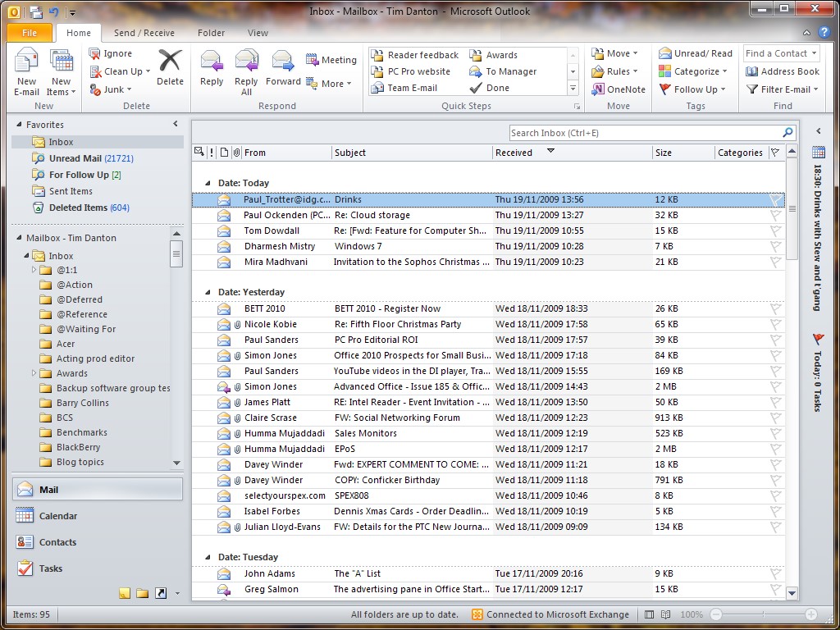
Task: Send message to OneNote
Action: pos(619,89)
